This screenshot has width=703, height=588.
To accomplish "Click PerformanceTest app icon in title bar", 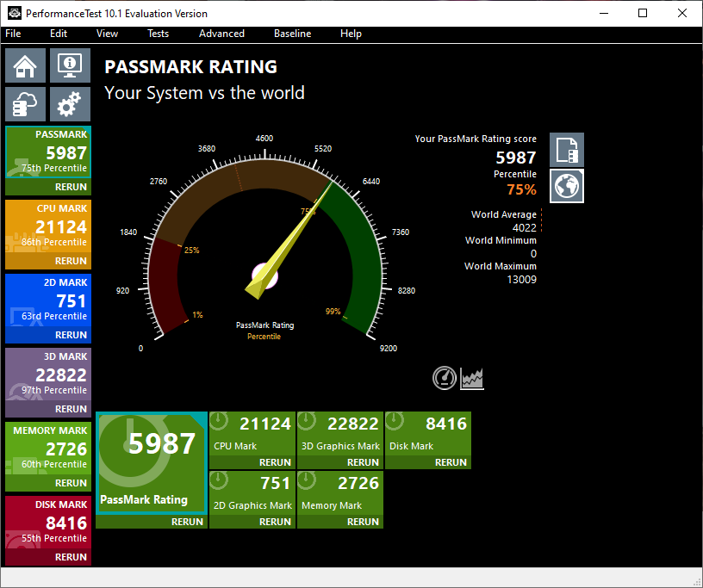I will coord(15,13).
